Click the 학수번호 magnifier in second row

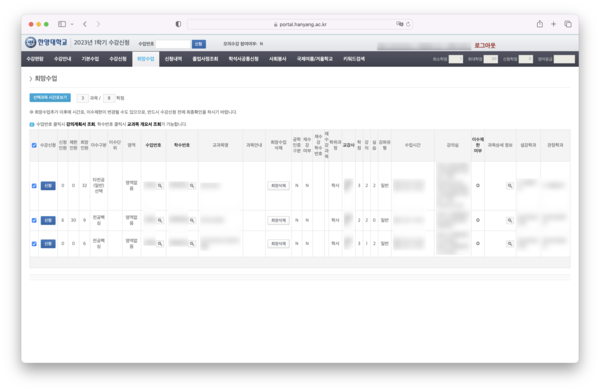pyautogui.click(x=192, y=220)
